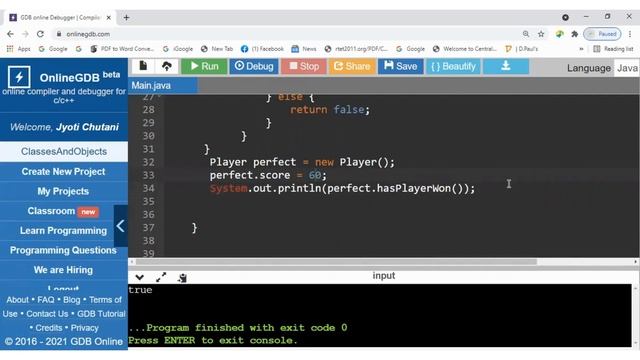
Task: Run the Java program
Action: point(204,66)
